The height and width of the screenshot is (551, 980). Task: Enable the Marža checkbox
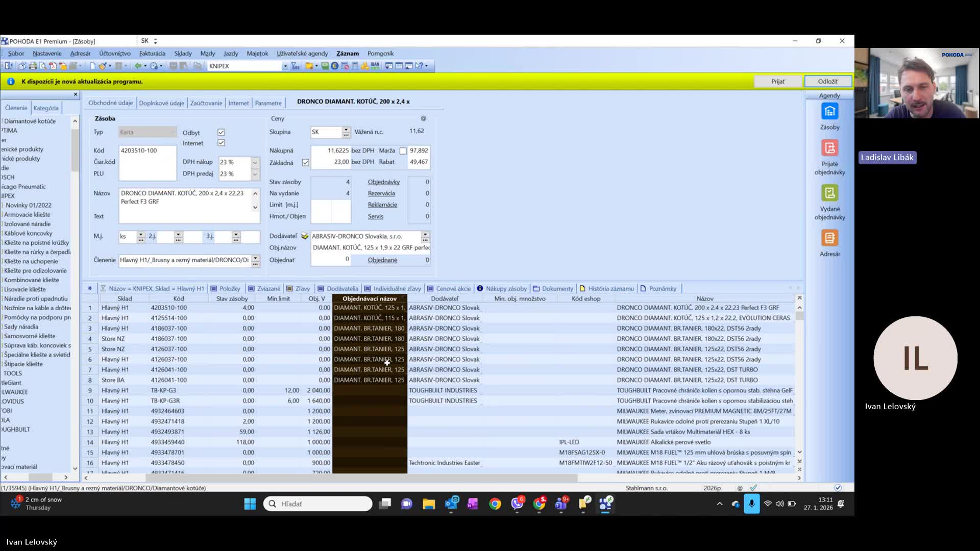(x=403, y=151)
